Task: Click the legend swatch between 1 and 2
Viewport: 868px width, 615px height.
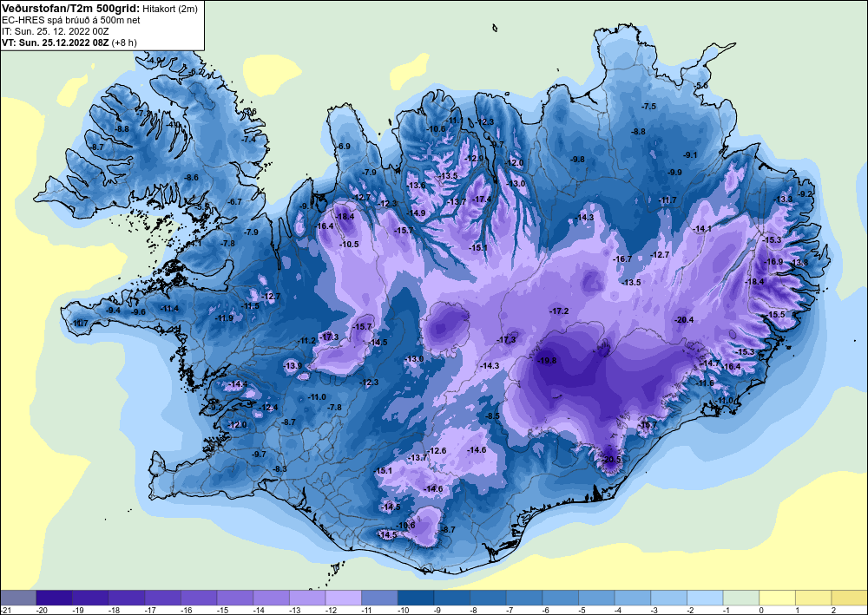Action: click(814, 598)
